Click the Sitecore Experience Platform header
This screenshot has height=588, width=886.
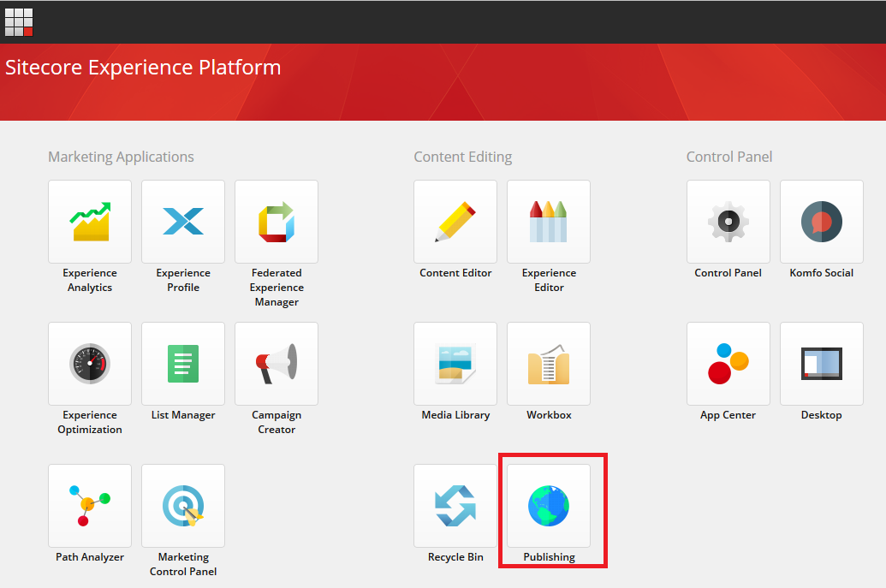coord(143,67)
